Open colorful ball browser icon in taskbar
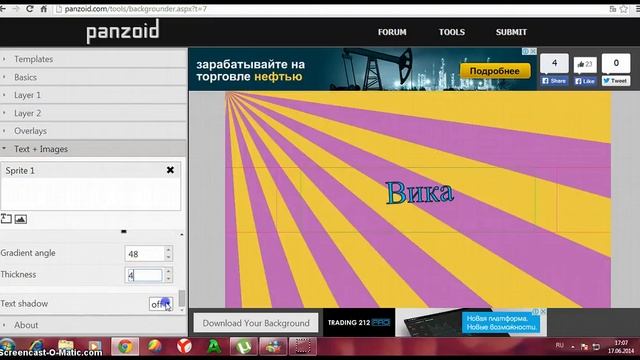This screenshot has height=360, width=640. [154, 346]
